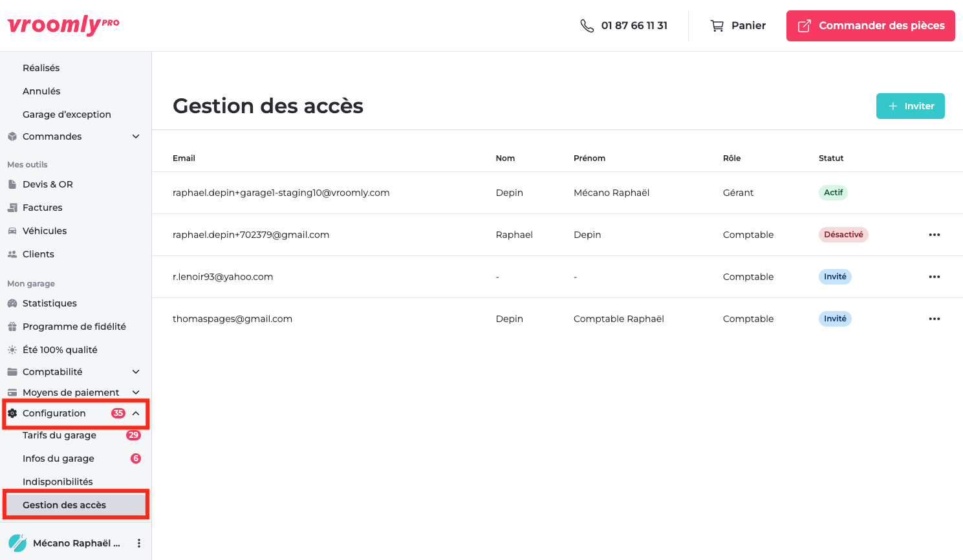Open Tarifs du garage

pyautogui.click(x=58, y=435)
